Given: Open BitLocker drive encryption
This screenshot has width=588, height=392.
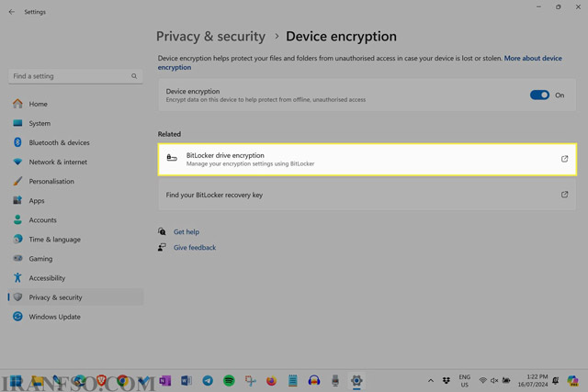Looking at the screenshot, I should [367, 159].
